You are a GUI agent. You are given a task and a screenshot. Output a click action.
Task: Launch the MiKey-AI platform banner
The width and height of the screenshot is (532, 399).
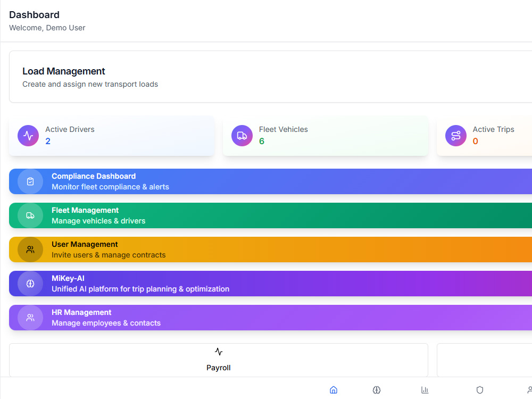point(270,284)
